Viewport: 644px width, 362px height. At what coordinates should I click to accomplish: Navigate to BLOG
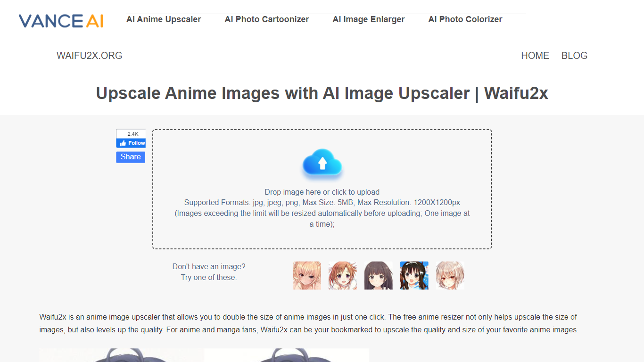tap(574, 56)
